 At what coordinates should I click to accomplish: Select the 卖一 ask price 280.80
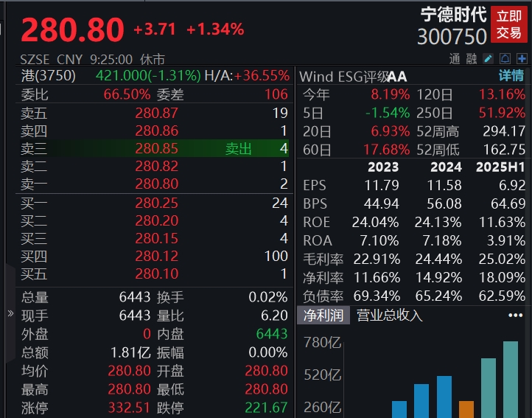click(156, 184)
